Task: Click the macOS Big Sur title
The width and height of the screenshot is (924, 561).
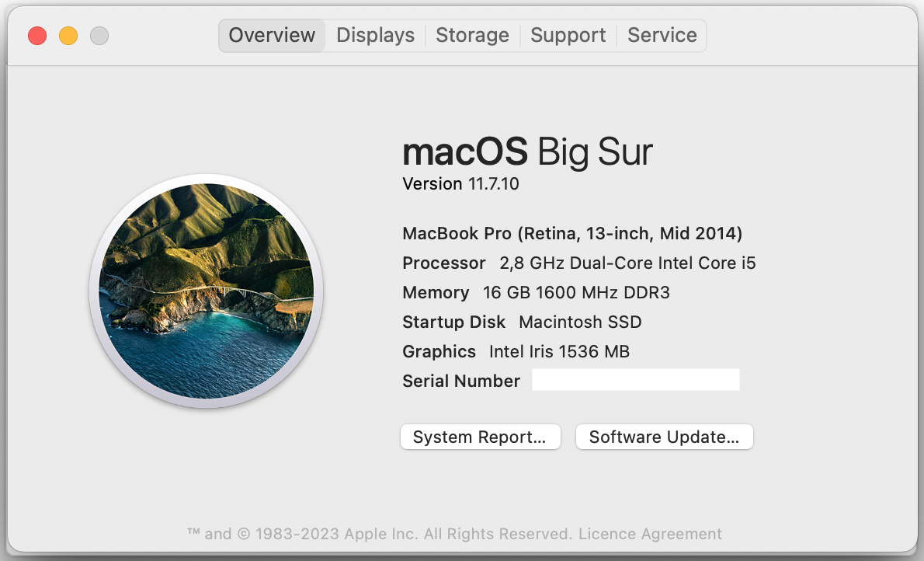Action: (x=527, y=152)
